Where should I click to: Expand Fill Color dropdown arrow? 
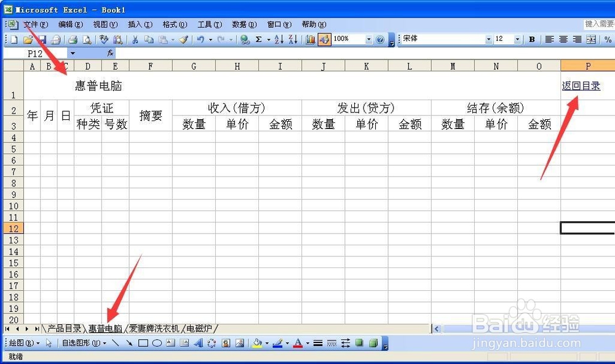coord(267,343)
